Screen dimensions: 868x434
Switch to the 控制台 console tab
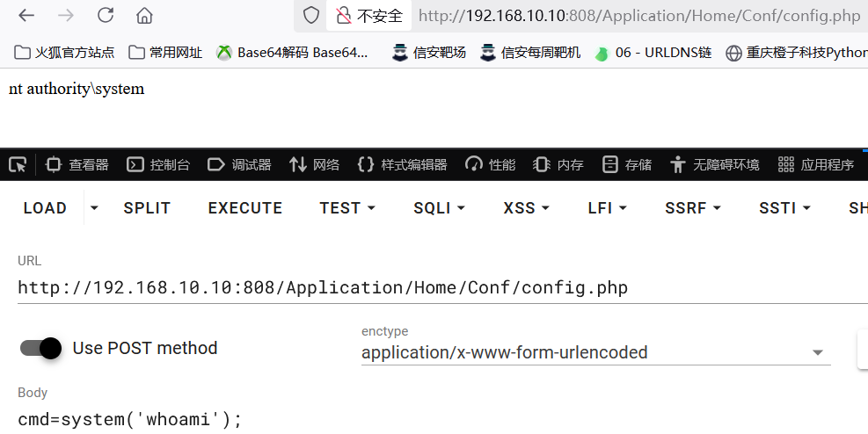[x=158, y=164]
